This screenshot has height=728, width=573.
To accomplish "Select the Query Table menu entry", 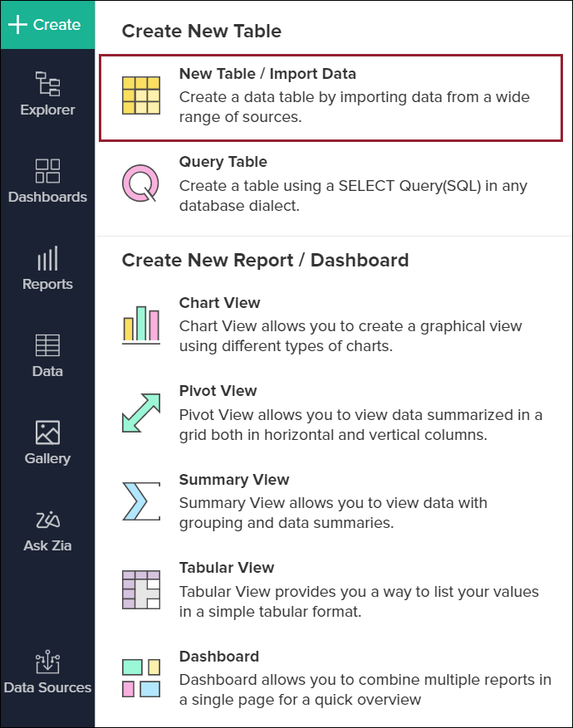I will click(x=223, y=162).
